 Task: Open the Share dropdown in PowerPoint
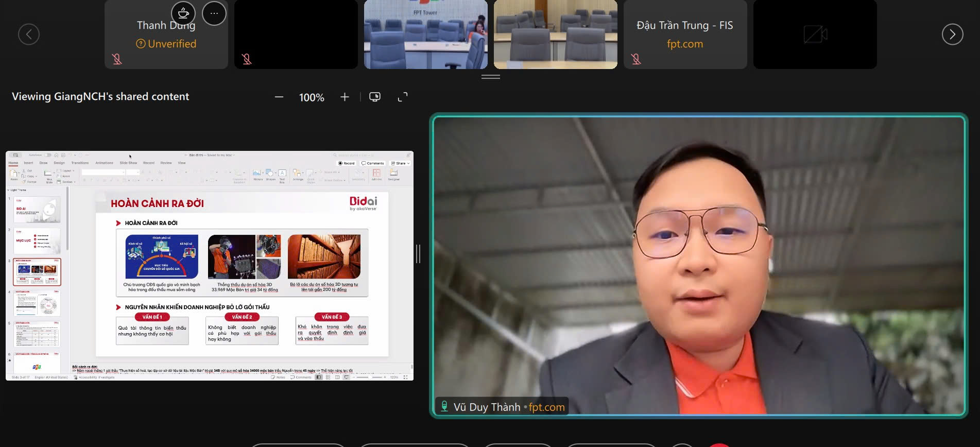pos(400,163)
